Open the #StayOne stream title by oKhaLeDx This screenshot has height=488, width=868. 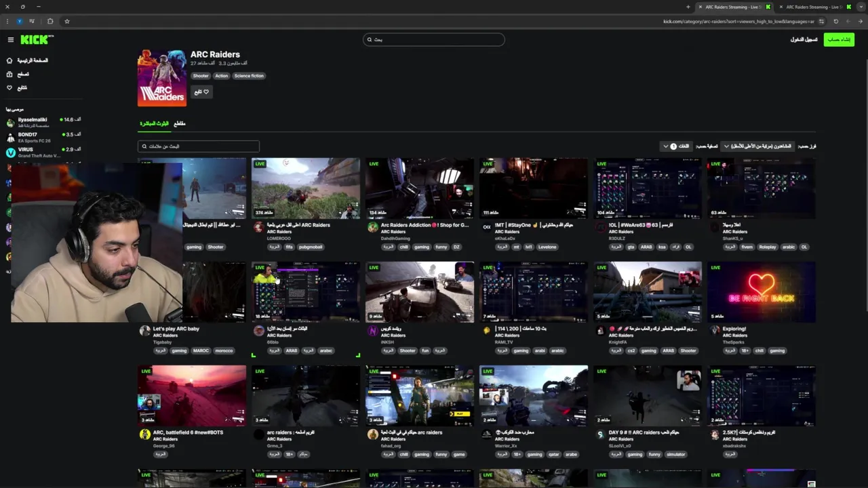[x=534, y=225]
